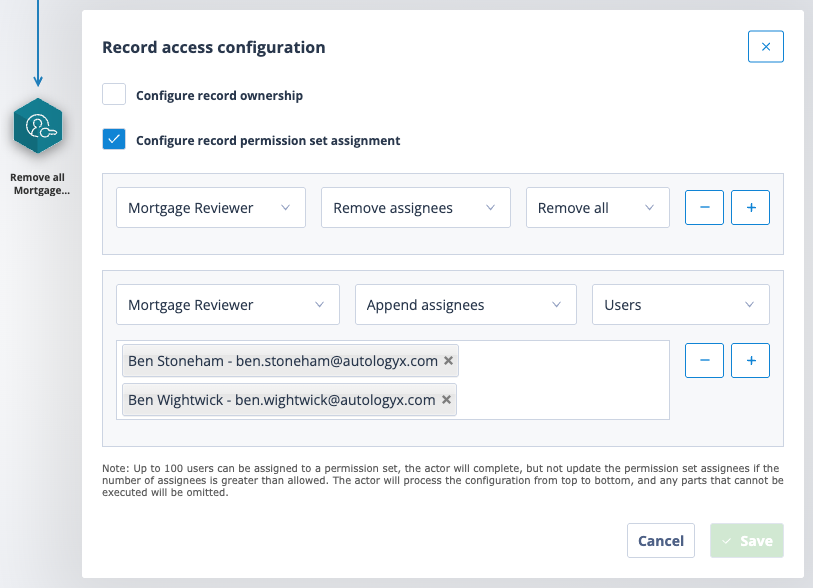Select the Ben Stoneham email tag text
Screen dimensions: 813x588
[283, 361]
